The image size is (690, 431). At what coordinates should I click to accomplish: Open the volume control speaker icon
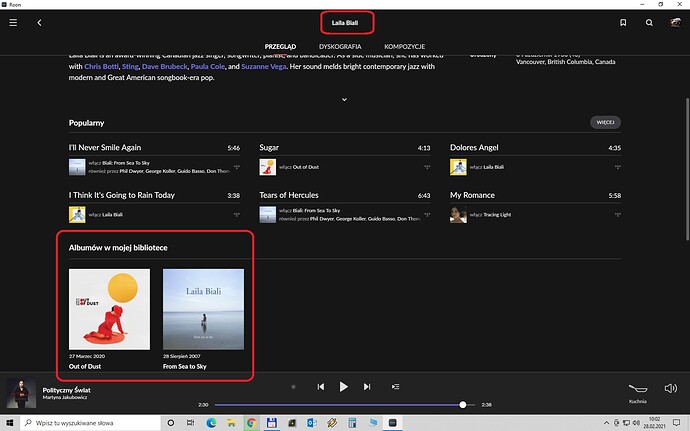point(671,388)
